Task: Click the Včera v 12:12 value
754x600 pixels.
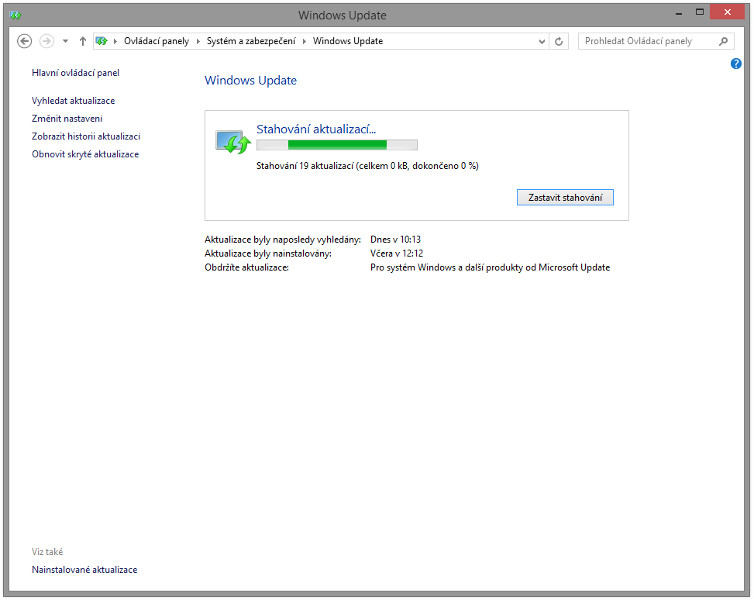Action: [396, 253]
